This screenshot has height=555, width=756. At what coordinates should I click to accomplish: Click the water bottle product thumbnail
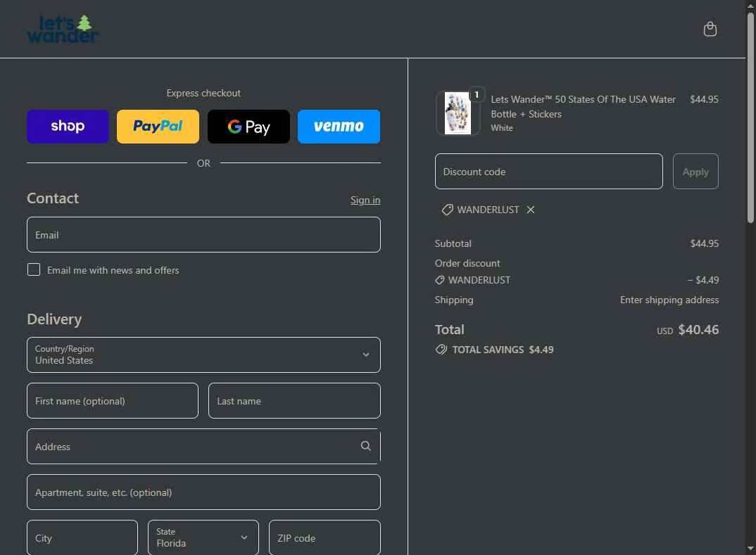pos(458,113)
